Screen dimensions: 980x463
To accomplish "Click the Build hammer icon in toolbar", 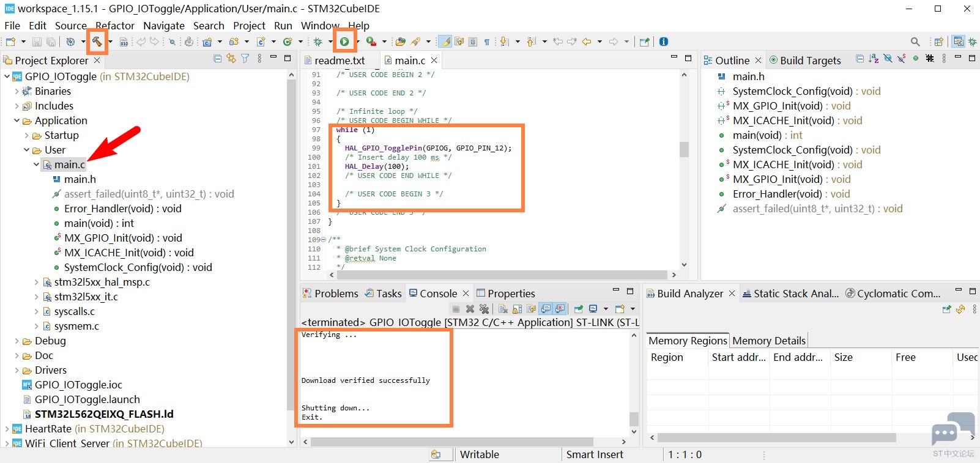I will [97, 42].
